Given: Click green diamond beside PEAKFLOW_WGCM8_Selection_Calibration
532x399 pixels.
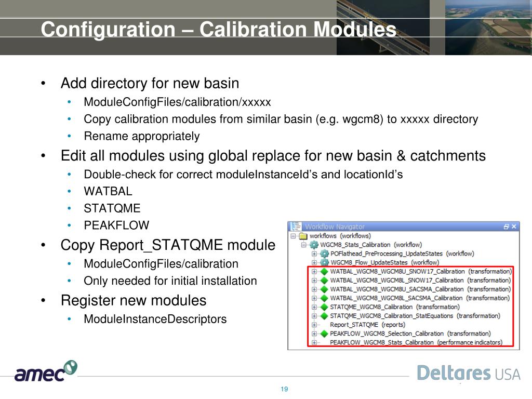Looking at the screenshot, I should point(324,334).
